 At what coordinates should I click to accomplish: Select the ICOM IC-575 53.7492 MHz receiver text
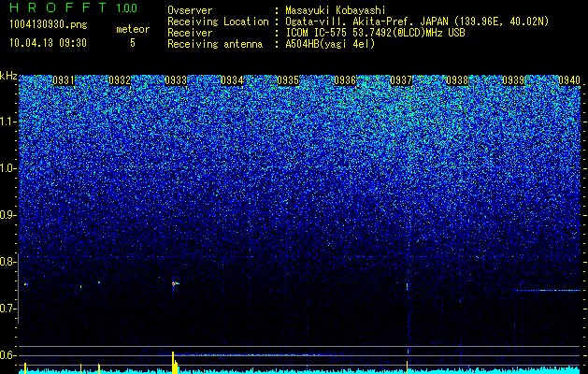tap(375, 33)
